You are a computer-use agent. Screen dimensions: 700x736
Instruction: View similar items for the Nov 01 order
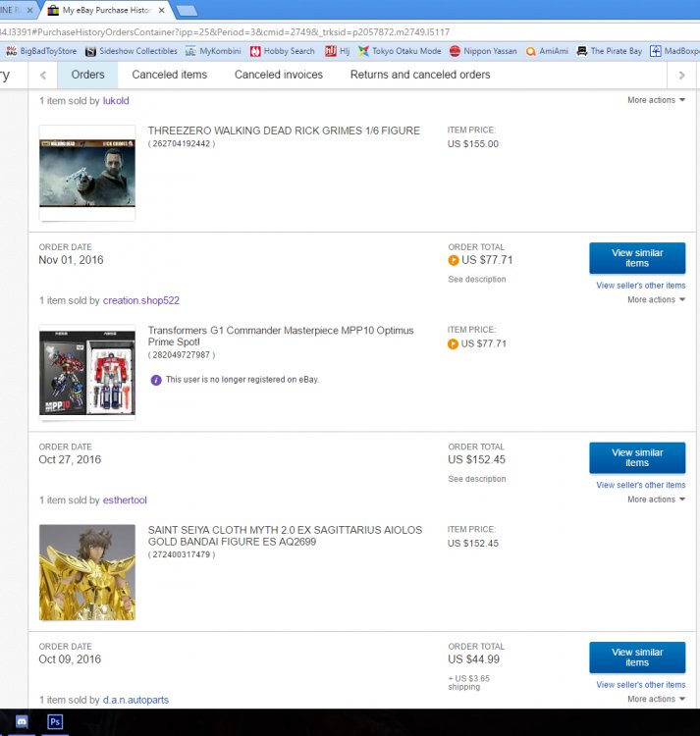[x=637, y=258]
